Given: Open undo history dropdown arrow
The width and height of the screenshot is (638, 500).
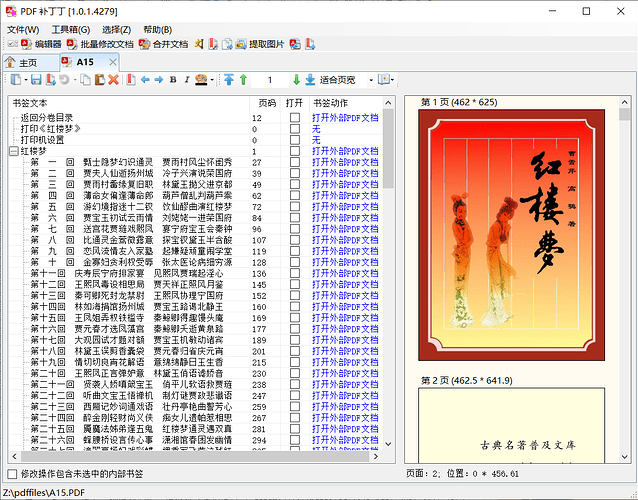Looking at the screenshot, I should (x=75, y=80).
